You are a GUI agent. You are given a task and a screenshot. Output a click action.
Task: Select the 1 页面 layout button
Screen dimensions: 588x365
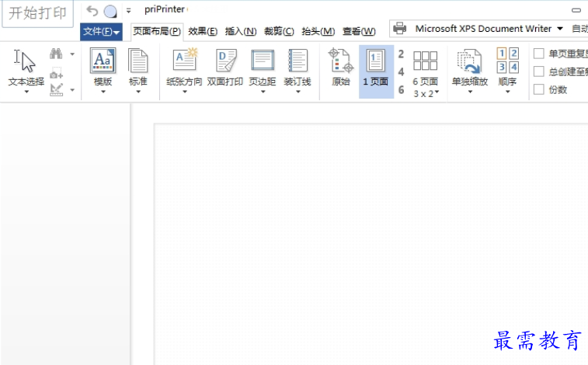[x=376, y=71]
